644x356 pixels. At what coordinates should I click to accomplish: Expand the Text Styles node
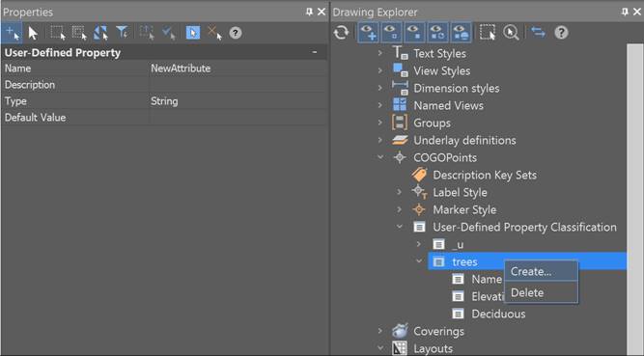[x=380, y=53]
